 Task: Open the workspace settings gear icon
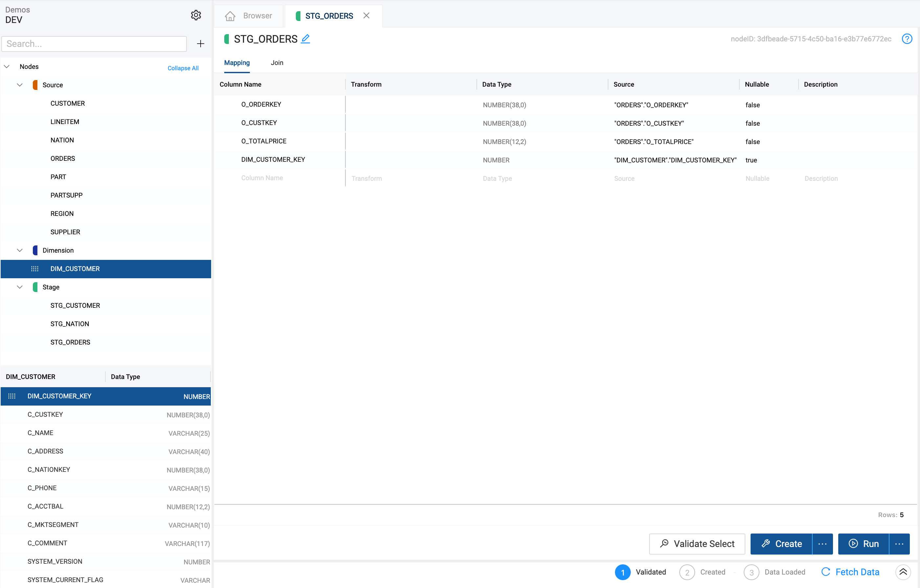196,15
